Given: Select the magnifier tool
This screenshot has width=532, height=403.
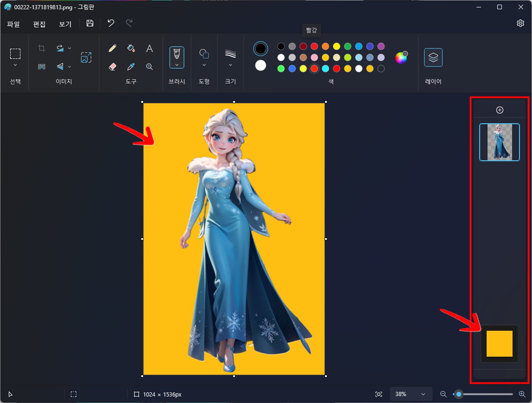Looking at the screenshot, I should tap(150, 67).
